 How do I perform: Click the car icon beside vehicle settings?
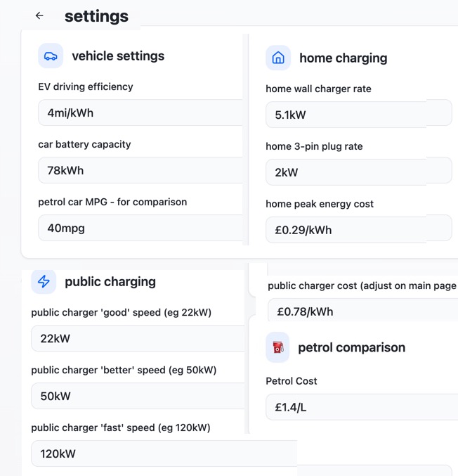coord(51,56)
